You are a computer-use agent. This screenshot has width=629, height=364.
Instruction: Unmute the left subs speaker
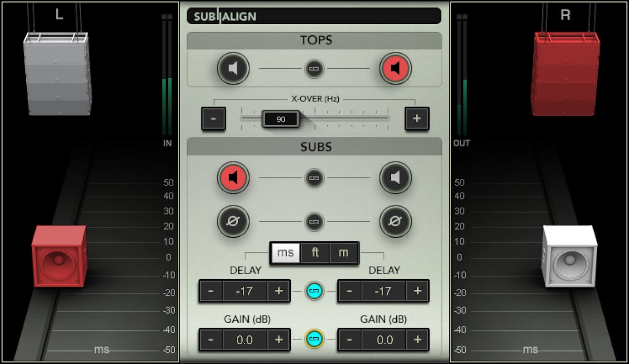coord(233,178)
